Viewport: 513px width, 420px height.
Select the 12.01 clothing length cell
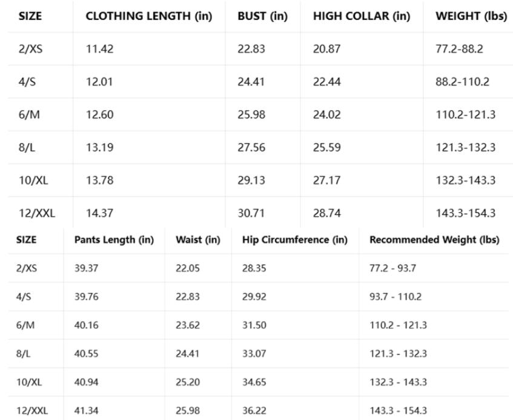99,82
